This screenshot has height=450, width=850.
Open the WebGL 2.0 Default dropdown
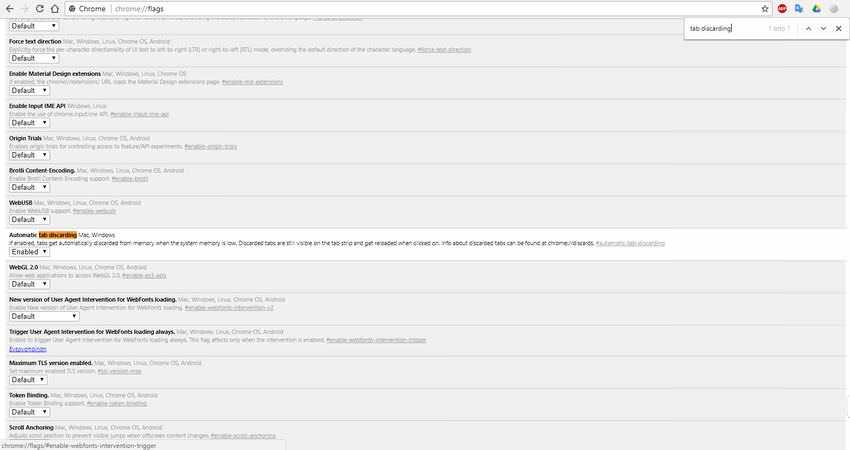(29, 284)
